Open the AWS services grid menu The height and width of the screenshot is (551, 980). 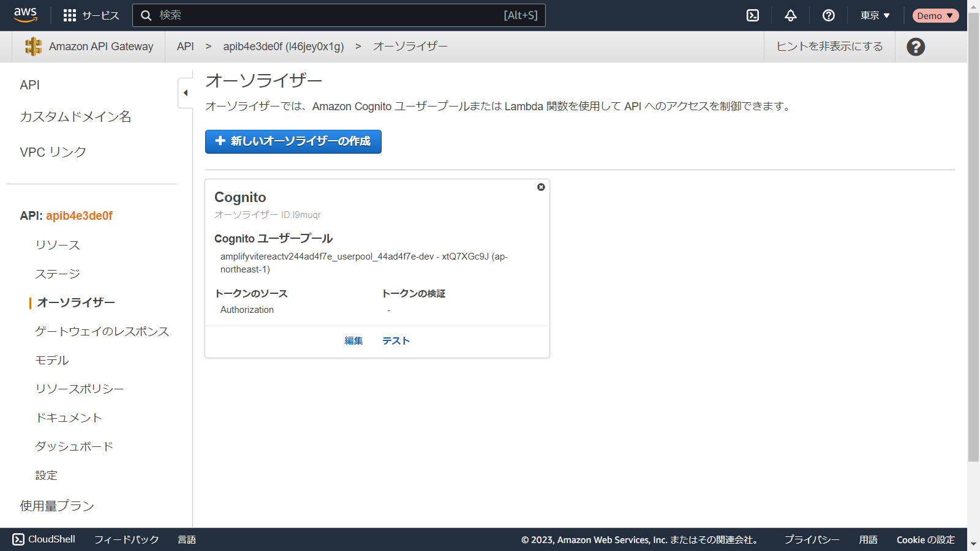[x=69, y=15]
